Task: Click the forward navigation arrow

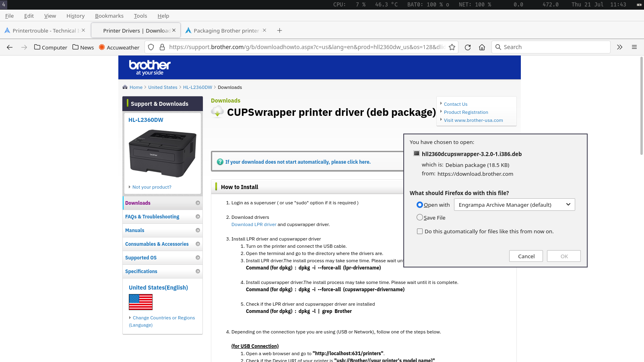Action: point(24,47)
